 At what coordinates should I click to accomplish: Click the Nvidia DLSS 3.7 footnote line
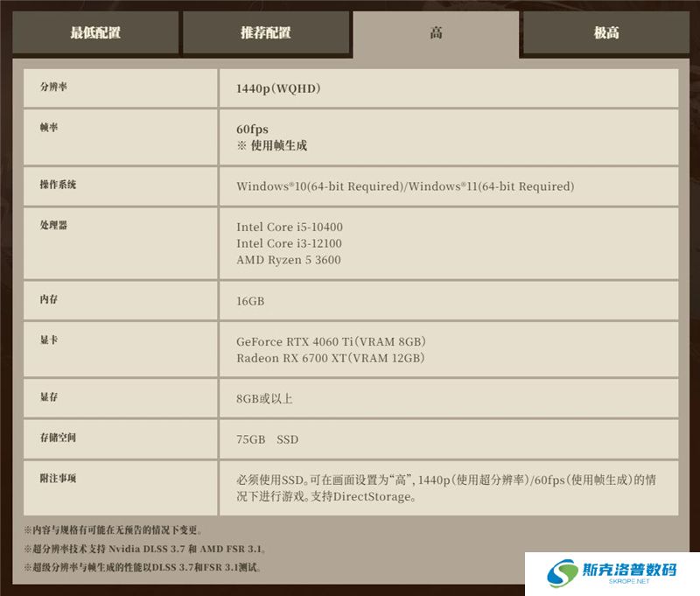pos(144,550)
